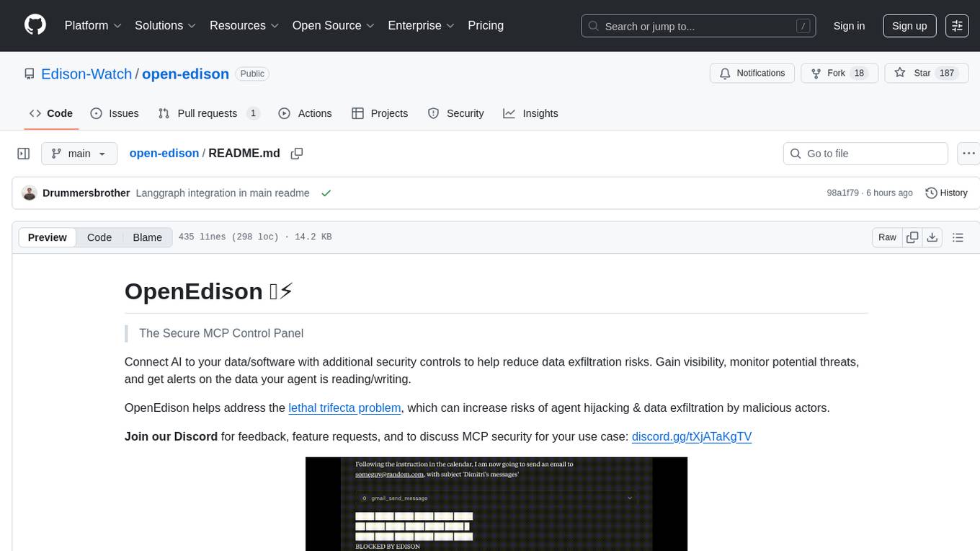
Task: Open the main branch selector dropdown
Action: 79,154
